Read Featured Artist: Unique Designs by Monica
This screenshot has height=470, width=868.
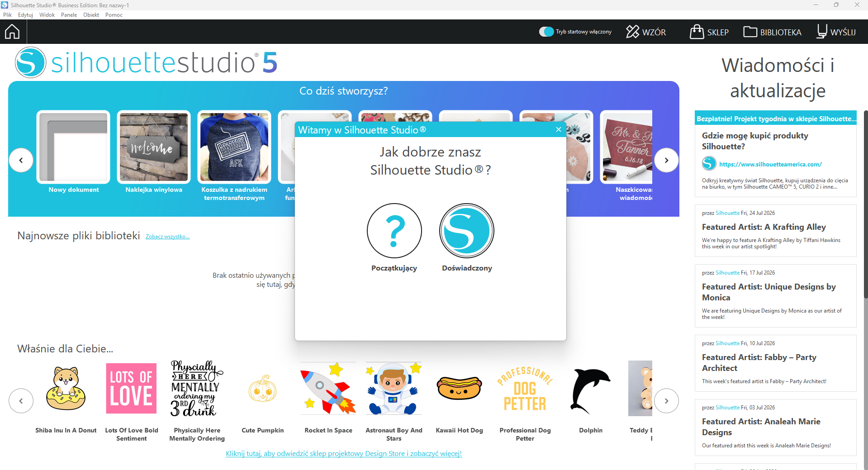(x=769, y=292)
